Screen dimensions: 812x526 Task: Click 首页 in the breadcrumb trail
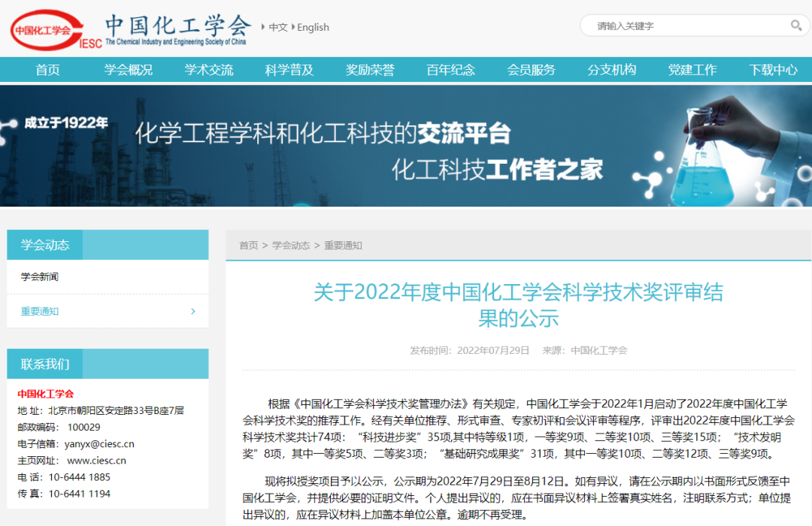pyautogui.click(x=248, y=246)
